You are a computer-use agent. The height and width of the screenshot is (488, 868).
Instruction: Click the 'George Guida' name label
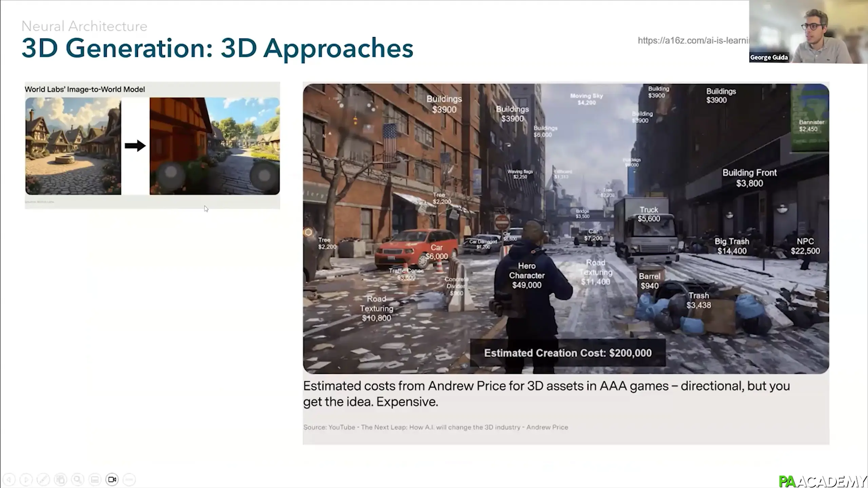point(769,57)
